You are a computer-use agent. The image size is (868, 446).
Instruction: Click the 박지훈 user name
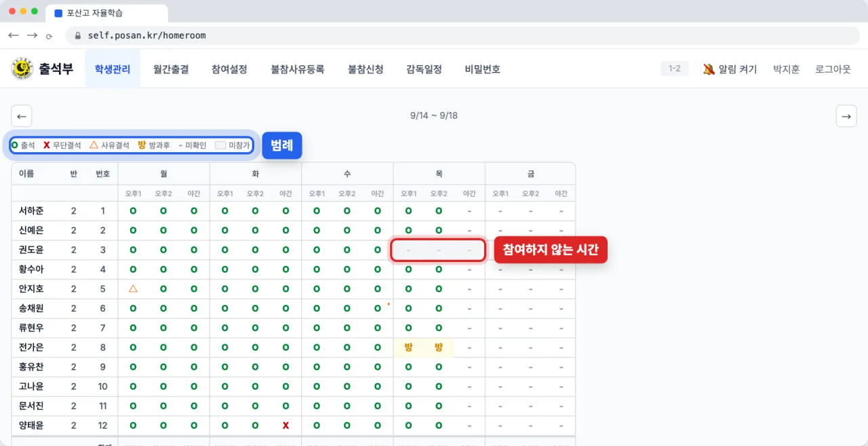[x=787, y=69]
